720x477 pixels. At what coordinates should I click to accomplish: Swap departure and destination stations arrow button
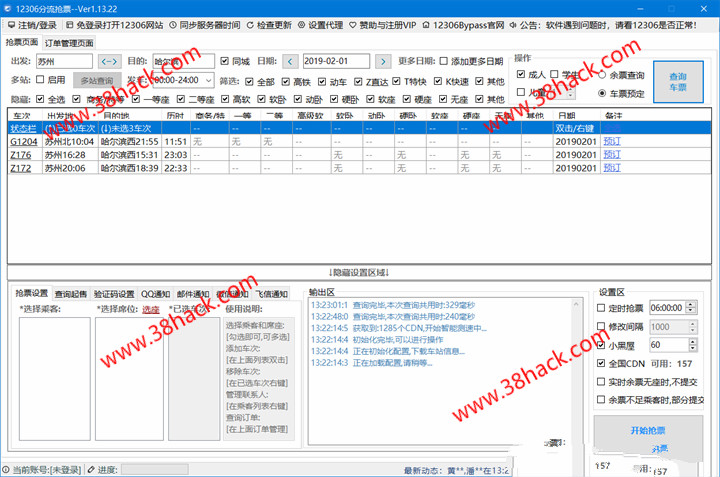[x=109, y=61]
